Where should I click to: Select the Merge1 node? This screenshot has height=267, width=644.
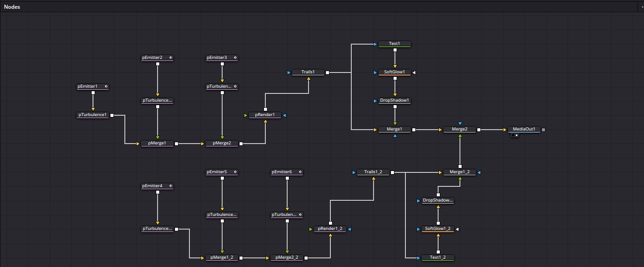click(x=394, y=130)
